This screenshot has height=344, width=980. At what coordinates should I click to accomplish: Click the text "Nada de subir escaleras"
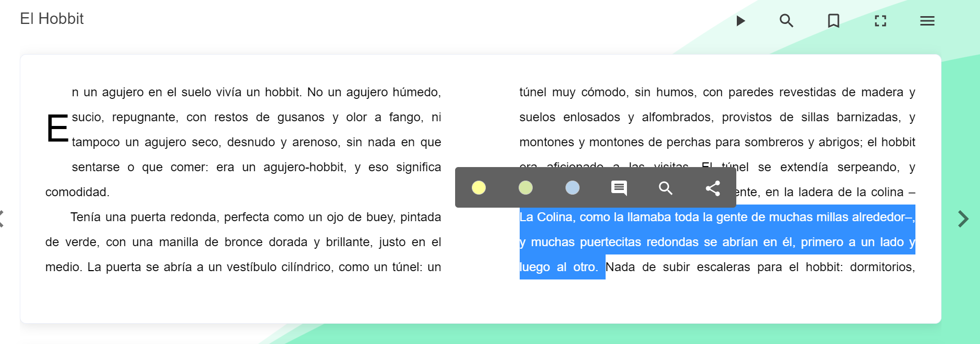point(678,267)
